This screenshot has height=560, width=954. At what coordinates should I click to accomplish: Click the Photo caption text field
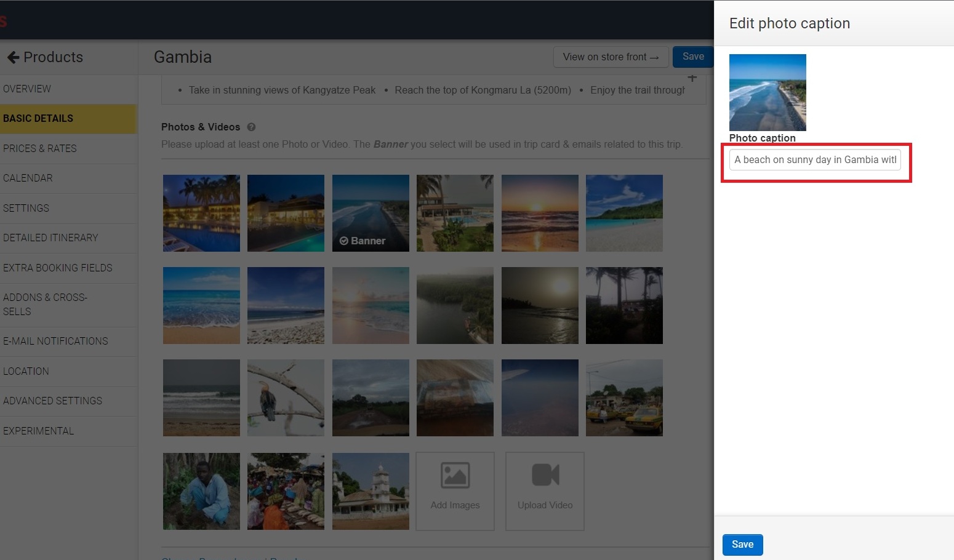[815, 160]
